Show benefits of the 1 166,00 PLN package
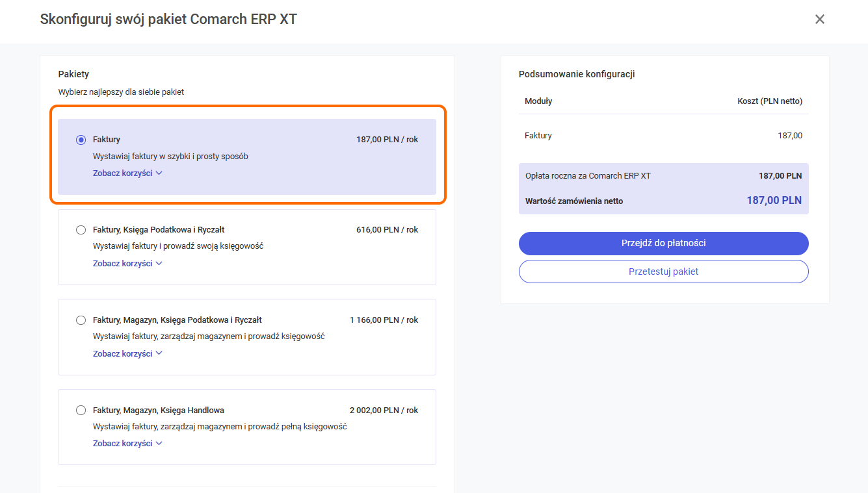The image size is (868, 493). click(x=127, y=354)
